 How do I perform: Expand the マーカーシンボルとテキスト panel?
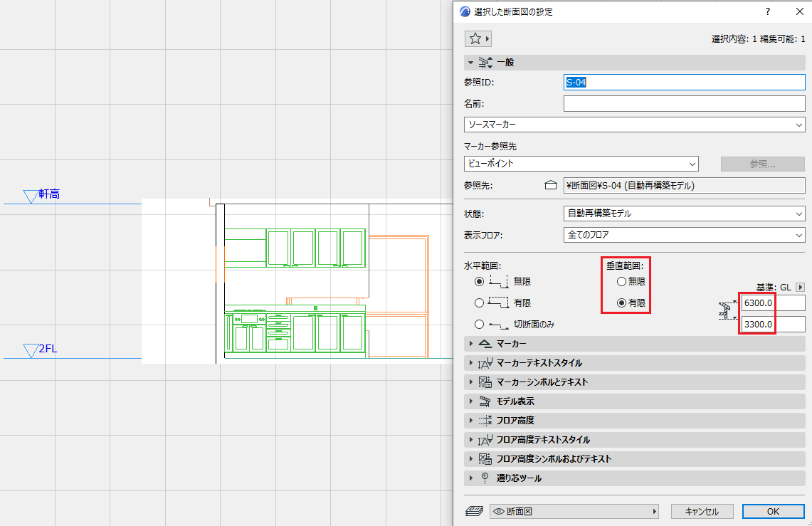click(x=470, y=382)
